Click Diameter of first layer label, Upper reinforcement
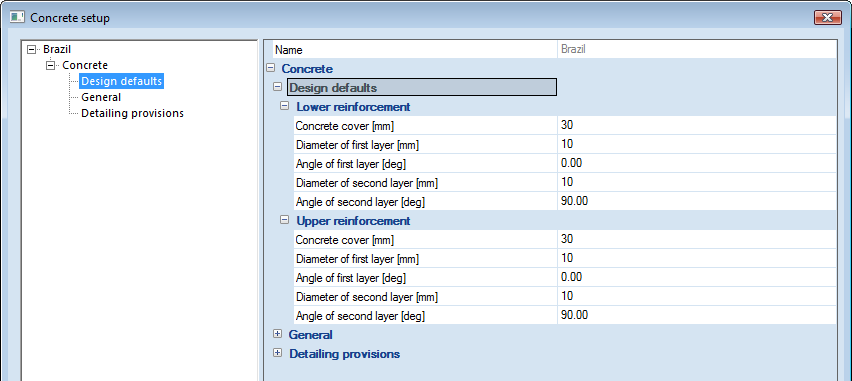Screen dimensions: 852x381 click(x=357, y=259)
